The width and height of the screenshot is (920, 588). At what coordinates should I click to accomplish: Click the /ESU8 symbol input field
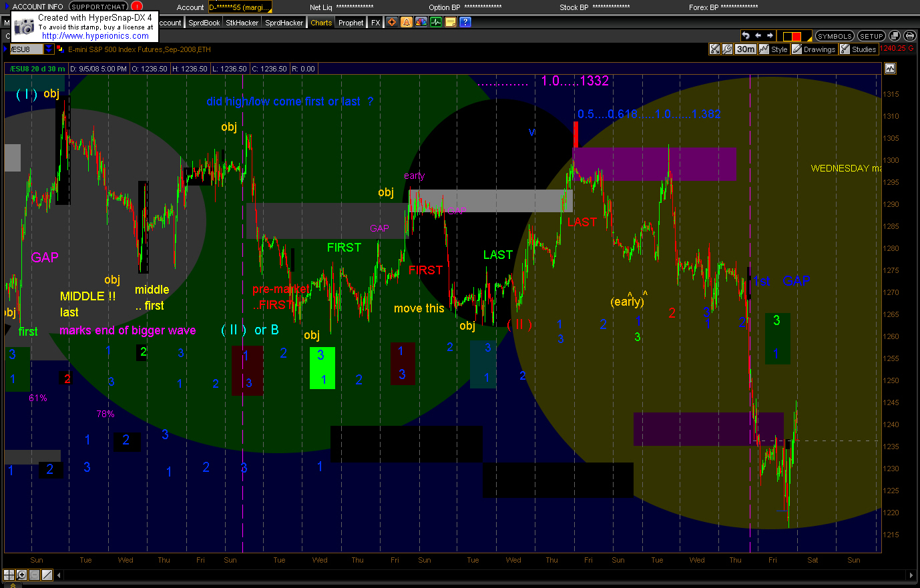click(25, 49)
